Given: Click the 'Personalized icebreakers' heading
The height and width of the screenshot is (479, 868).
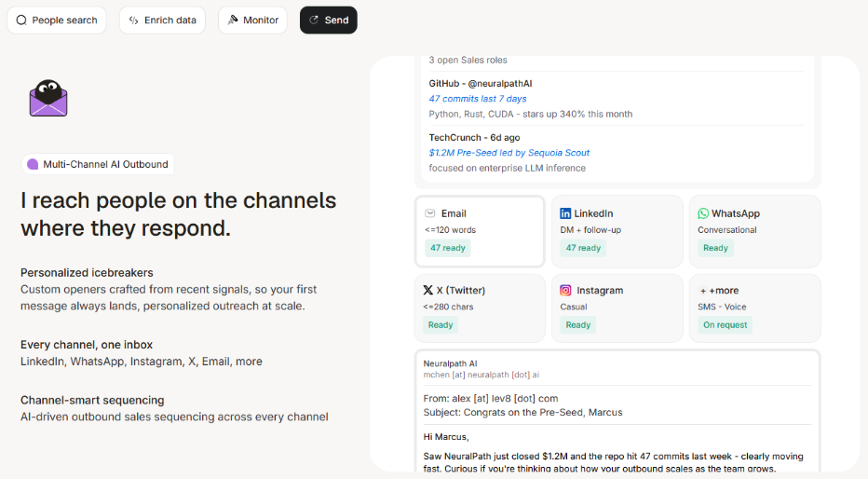Looking at the screenshot, I should click(x=87, y=272).
